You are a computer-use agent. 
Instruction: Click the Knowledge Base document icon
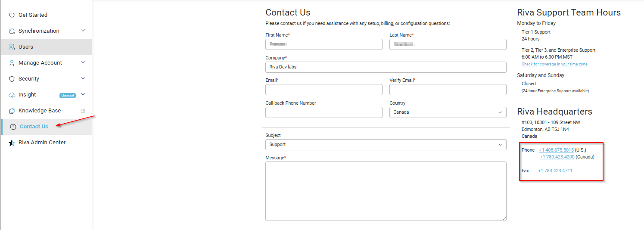pos(12,111)
